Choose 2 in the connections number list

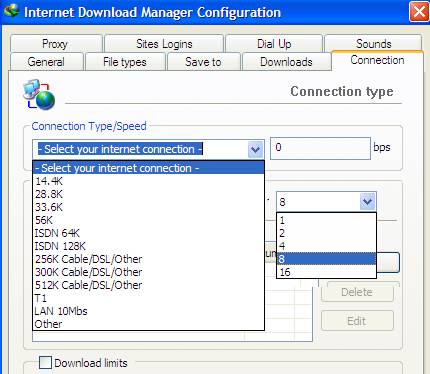click(326, 233)
